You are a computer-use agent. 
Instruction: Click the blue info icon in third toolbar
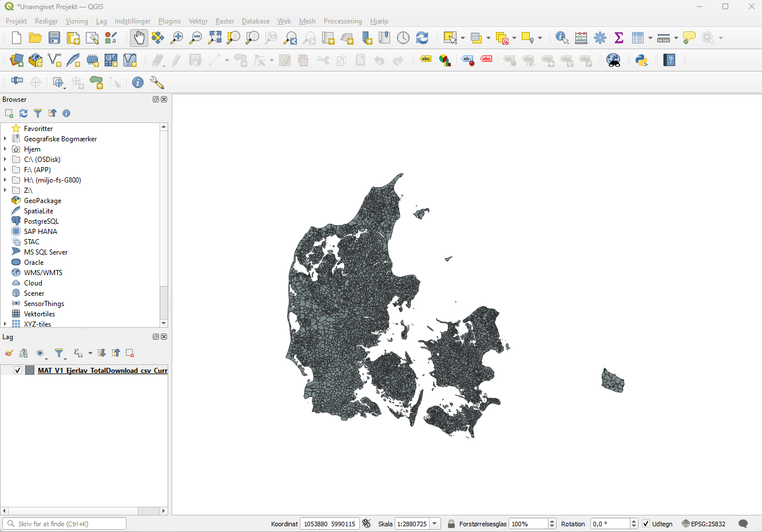pos(138,82)
